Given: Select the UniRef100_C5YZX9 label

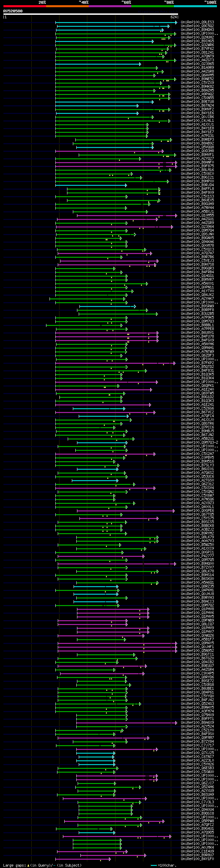Looking at the screenshot, I should pyautogui.click(x=197, y=83).
